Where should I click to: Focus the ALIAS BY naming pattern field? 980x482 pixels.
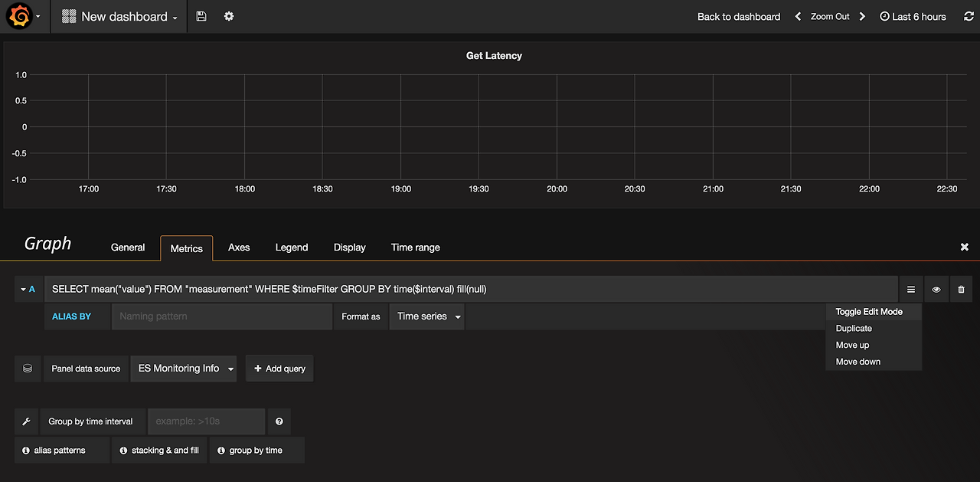tap(222, 316)
